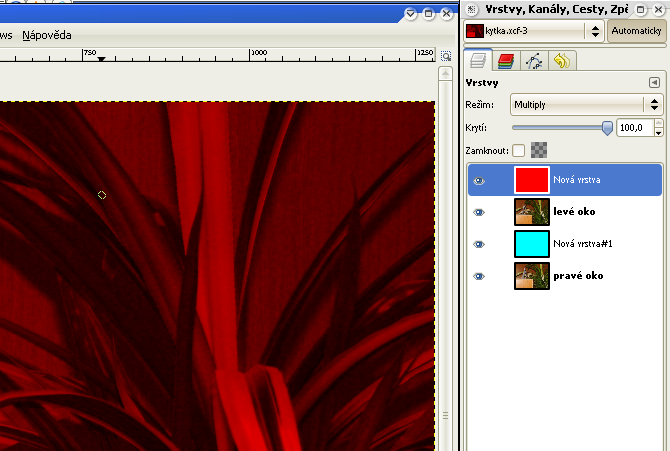Open the Vrstvy tab configuration menu arrow
The height and width of the screenshot is (451, 670).
(x=654, y=83)
